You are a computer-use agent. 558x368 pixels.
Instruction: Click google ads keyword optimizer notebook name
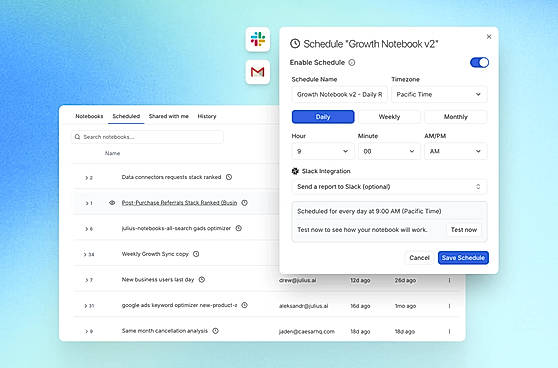(x=179, y=305)
